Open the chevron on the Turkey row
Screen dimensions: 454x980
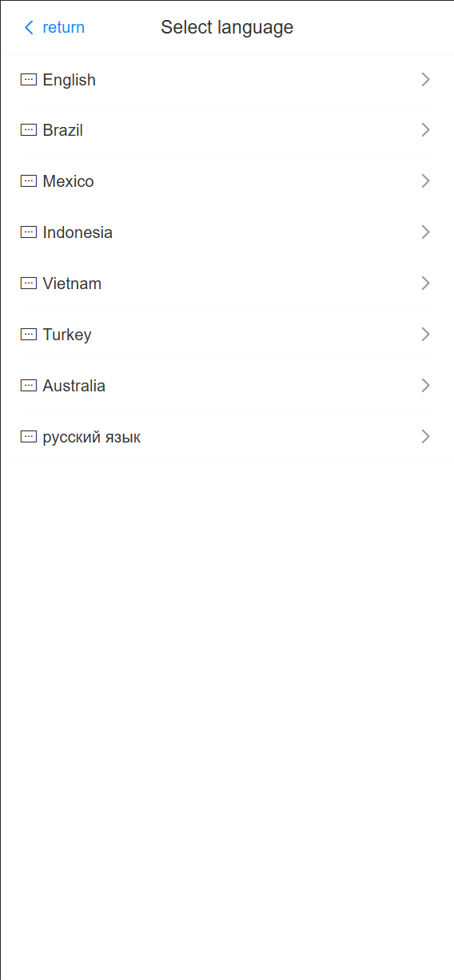[x=425, y=335]
